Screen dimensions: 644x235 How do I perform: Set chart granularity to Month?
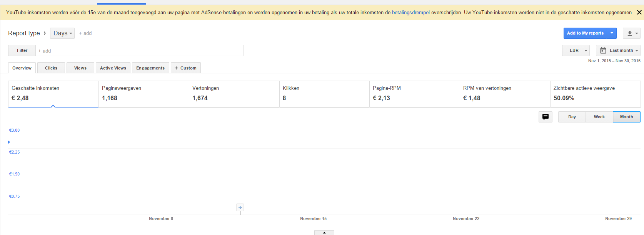(x=627, y=117)
